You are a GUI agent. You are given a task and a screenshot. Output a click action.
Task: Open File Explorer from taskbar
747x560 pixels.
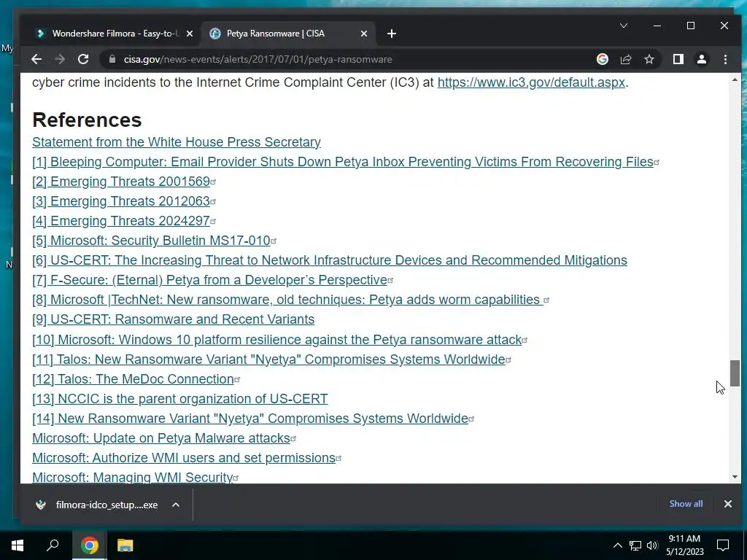(x=125, y=545)
